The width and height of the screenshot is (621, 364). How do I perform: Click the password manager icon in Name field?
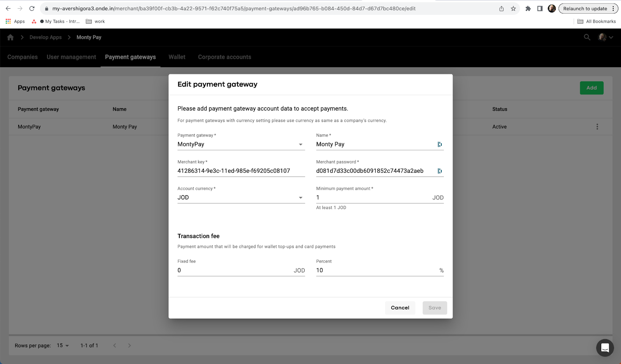click(440, 144)
